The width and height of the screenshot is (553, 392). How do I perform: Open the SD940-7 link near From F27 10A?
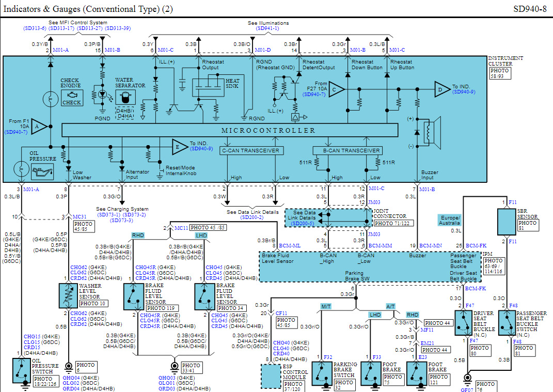[x=314, y=94]
